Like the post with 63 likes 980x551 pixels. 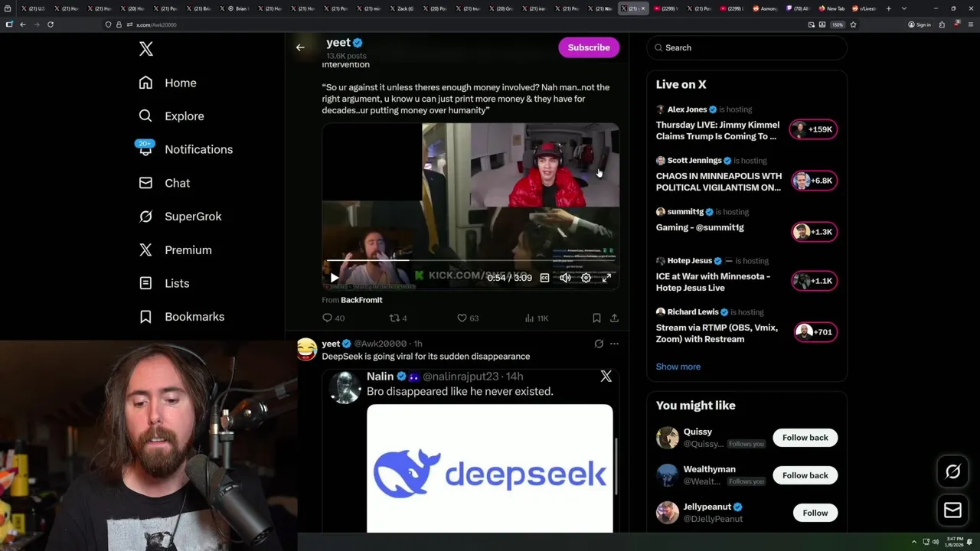467,318
